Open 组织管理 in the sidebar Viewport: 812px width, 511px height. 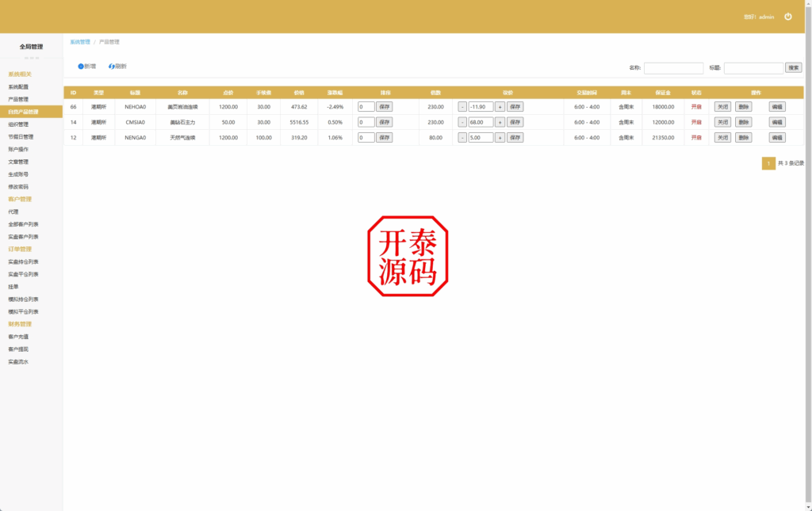coord(18,124)
